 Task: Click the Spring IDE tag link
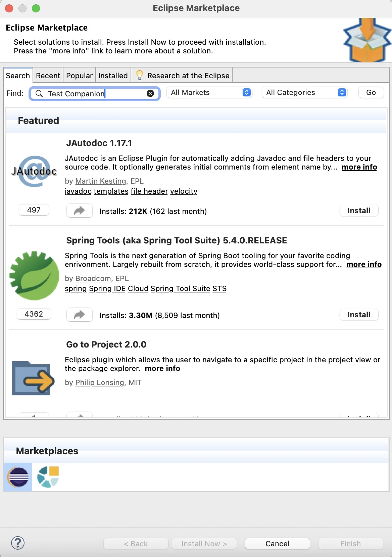coord(107,289)
